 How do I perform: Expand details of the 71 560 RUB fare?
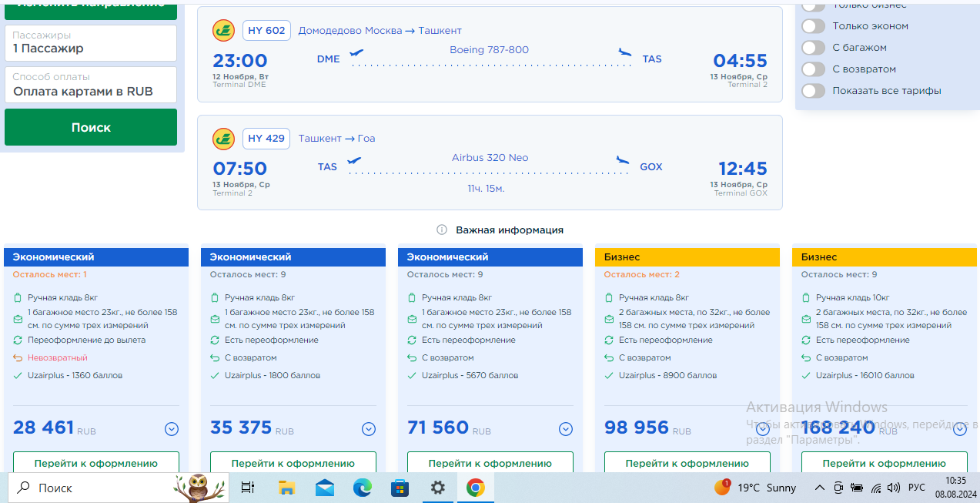pyautogui.click(x=566, y=429)
